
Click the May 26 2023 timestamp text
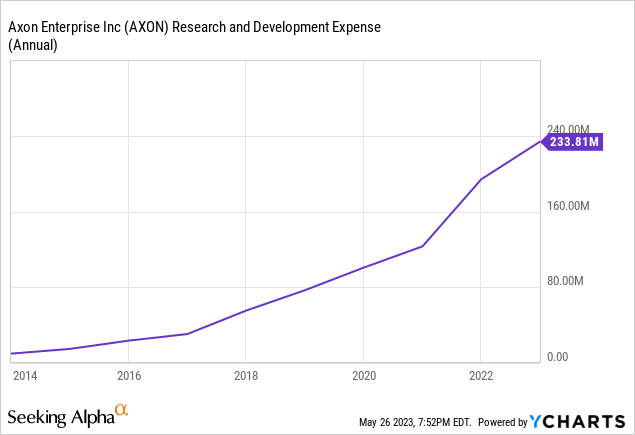click(x=415, y=422)
